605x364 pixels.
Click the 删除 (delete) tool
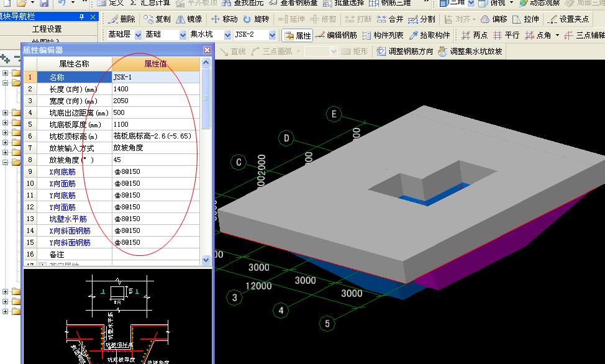pyautogui.click(x=122, y=19)
